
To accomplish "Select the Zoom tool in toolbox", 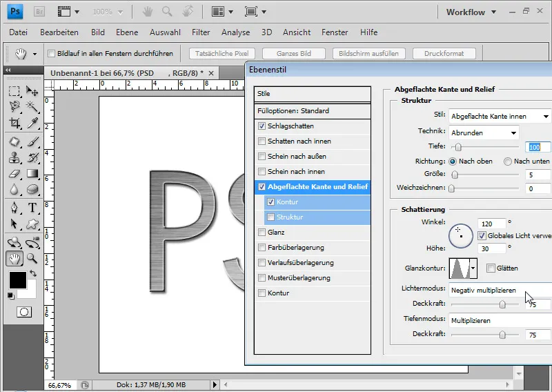I will pos(32,259).
